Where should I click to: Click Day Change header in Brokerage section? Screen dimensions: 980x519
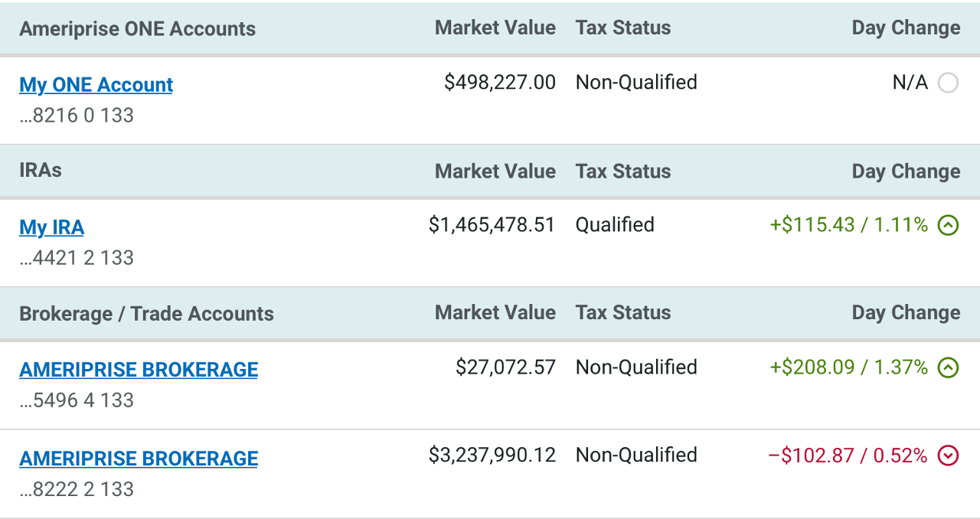pos(906,312)
